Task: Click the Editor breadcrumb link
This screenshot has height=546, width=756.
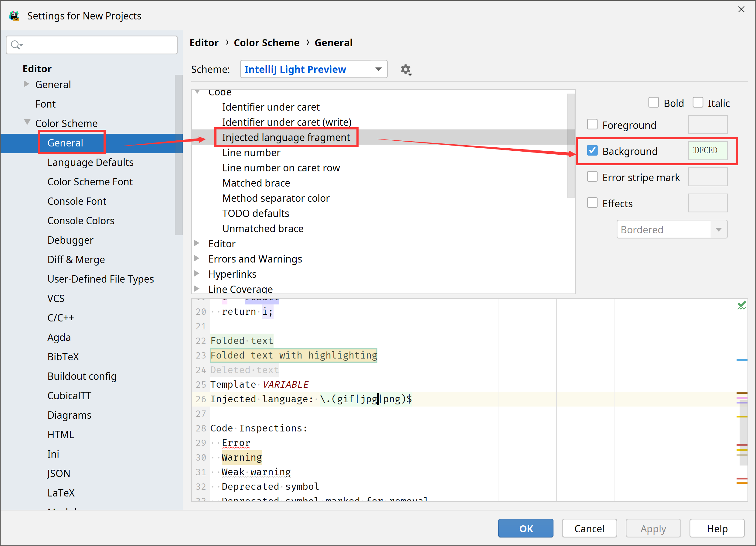Action: tap(204, 42)
